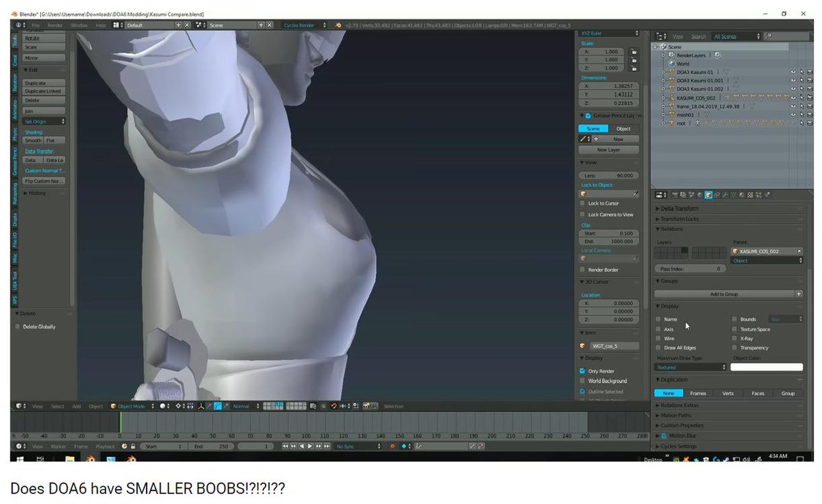Click the play animation button in the timeline
The height and width of the screenshot is (504, 822).
tap(310, 446)
